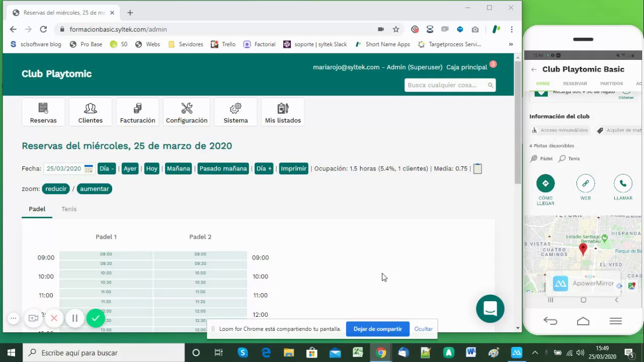This screenshot has width=644, height=362.
Task: Open a new Chrome tab
Action: pyautogui.click(x=130, y=13)
